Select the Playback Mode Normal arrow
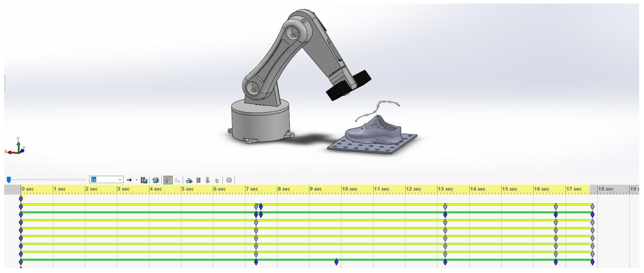The image size is (644, 273). pyautogui.click(x=129, y=180)
